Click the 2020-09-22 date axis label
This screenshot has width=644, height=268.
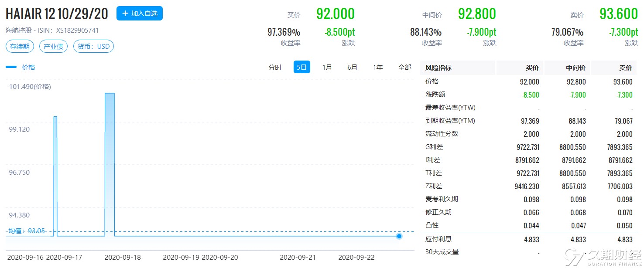tap(356, 258)
